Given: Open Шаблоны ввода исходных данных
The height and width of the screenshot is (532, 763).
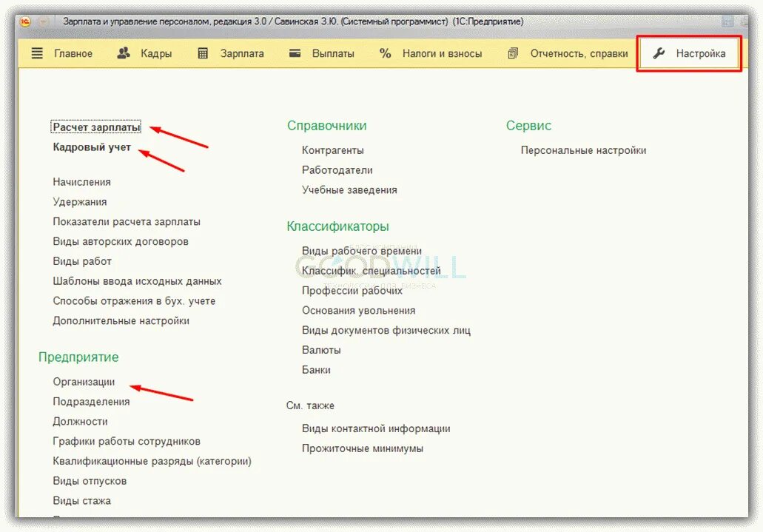Looking at the screenshot, I should coord(137,281).
